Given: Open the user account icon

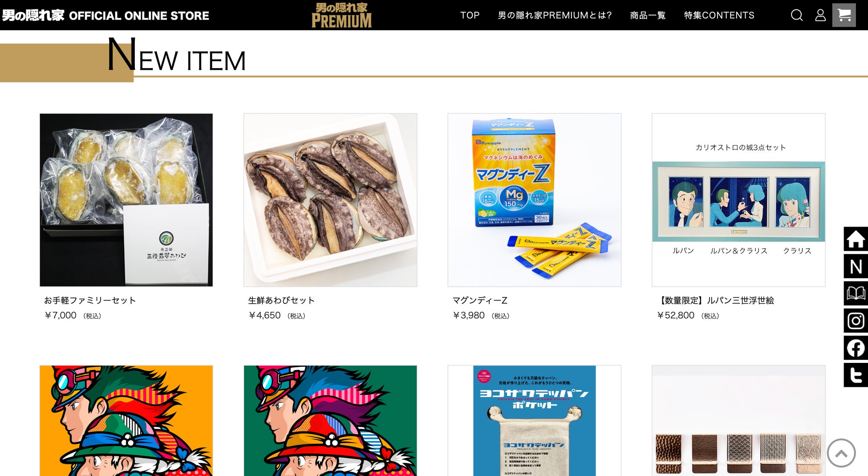Looking at the screenshot, I should (x=820, y=15).
